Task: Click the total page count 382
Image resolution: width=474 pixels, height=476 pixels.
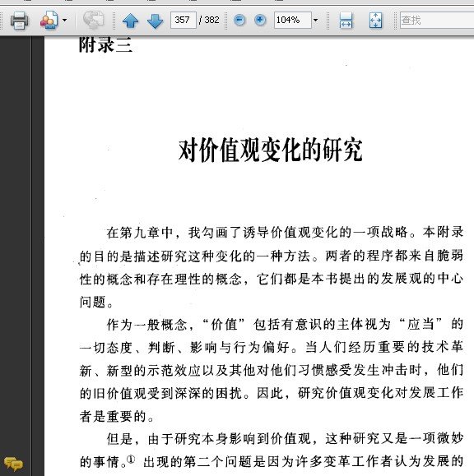Action: point(211,20)
